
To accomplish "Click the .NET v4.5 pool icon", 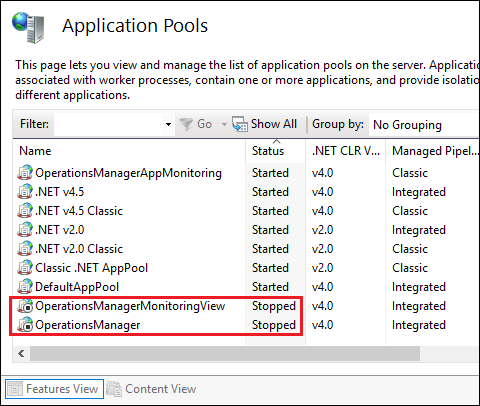I will click(x=25, y=192).
